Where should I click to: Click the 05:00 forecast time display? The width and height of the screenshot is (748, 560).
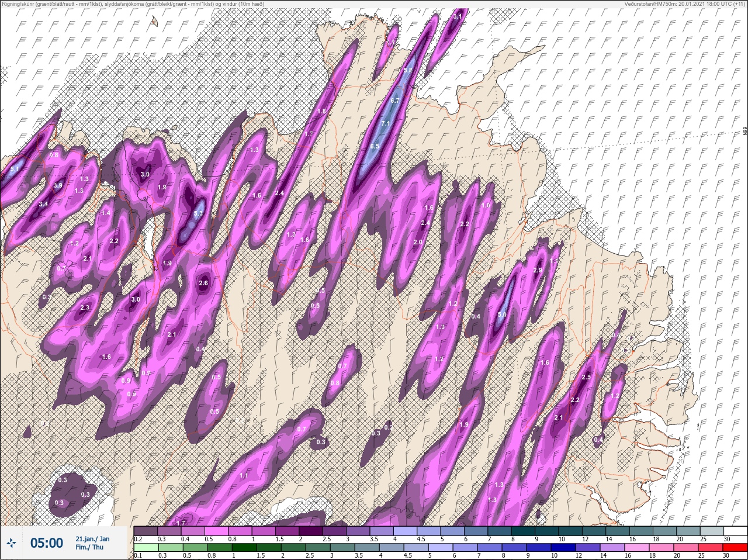pyautogui.click(x=47, y=544)
